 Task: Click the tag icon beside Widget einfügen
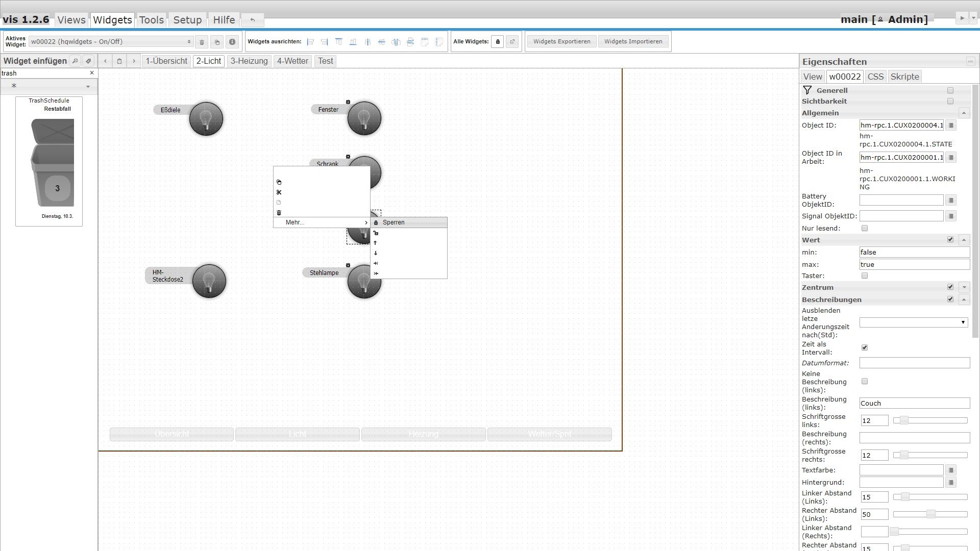[x=88, y=61]
